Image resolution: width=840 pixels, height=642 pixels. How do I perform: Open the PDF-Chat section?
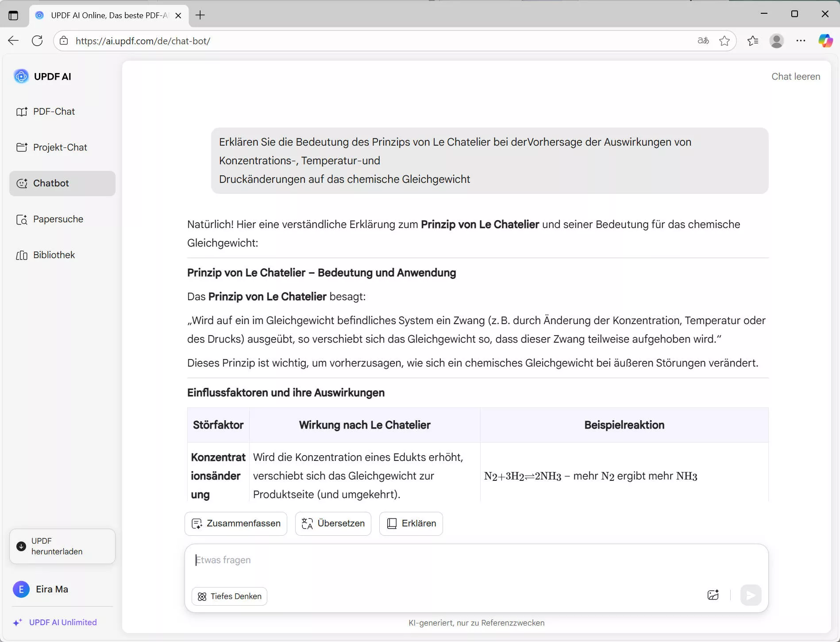[x=53, y=112]
